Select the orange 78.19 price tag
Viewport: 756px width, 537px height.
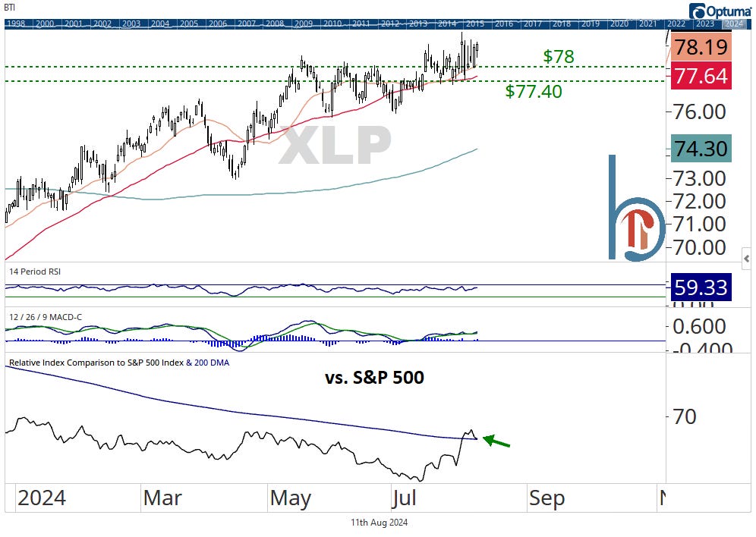701,47
